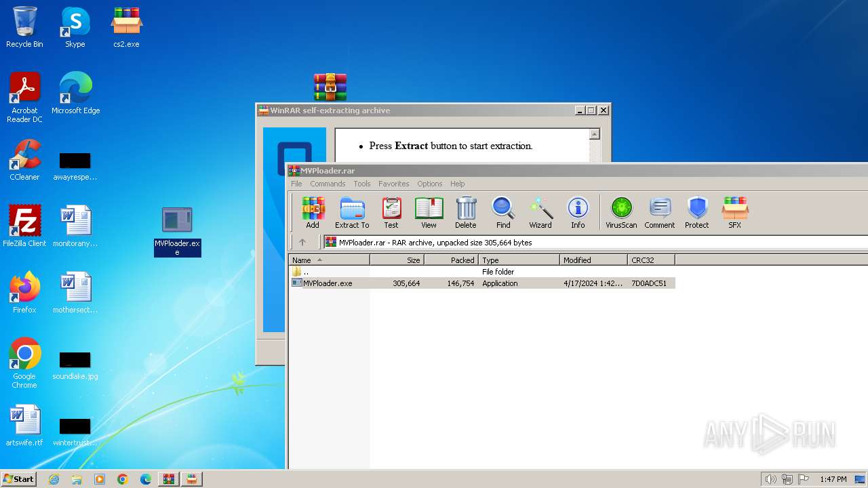
Task: Go up one folder level arrow
Action: pos(302,242)
